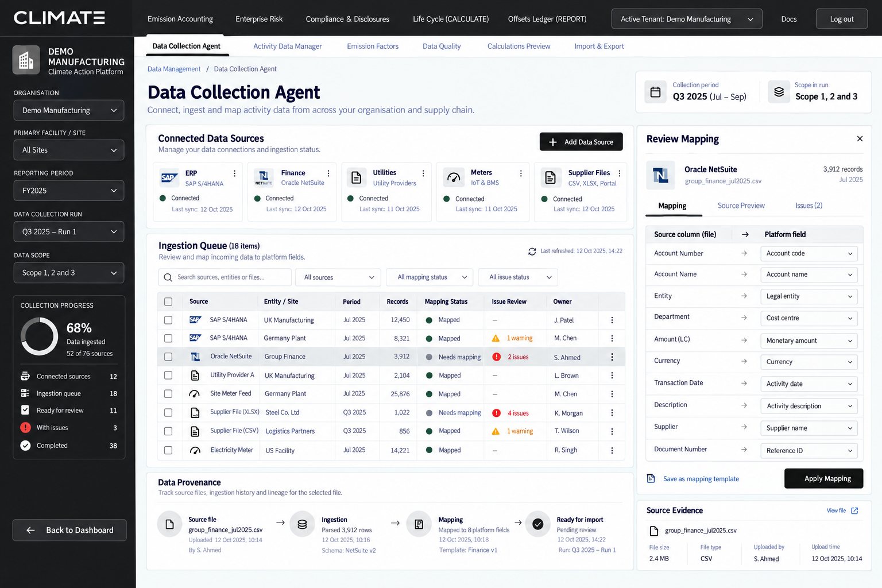This screenshot has height=588, width=882.
Task: Open row actions for Group Finance row
Action: coord(612,357)
